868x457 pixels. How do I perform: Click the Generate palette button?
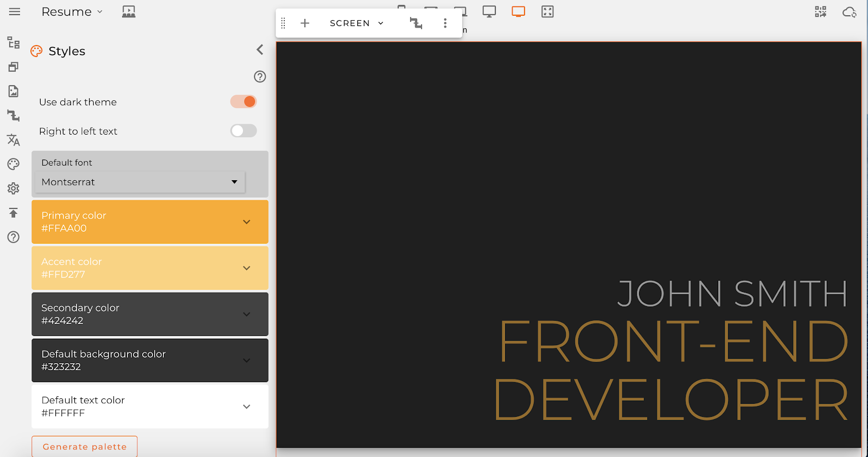[x=85, y=447]
